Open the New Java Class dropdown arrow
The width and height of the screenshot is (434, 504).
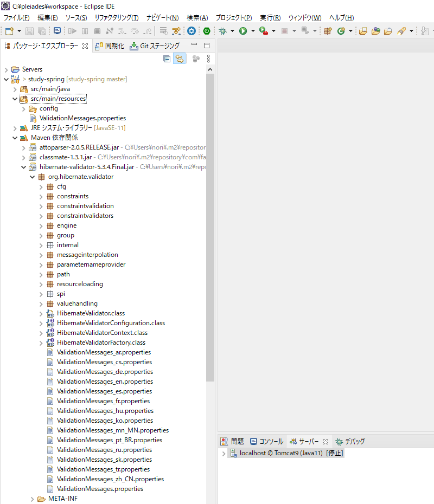coord(350,31)
